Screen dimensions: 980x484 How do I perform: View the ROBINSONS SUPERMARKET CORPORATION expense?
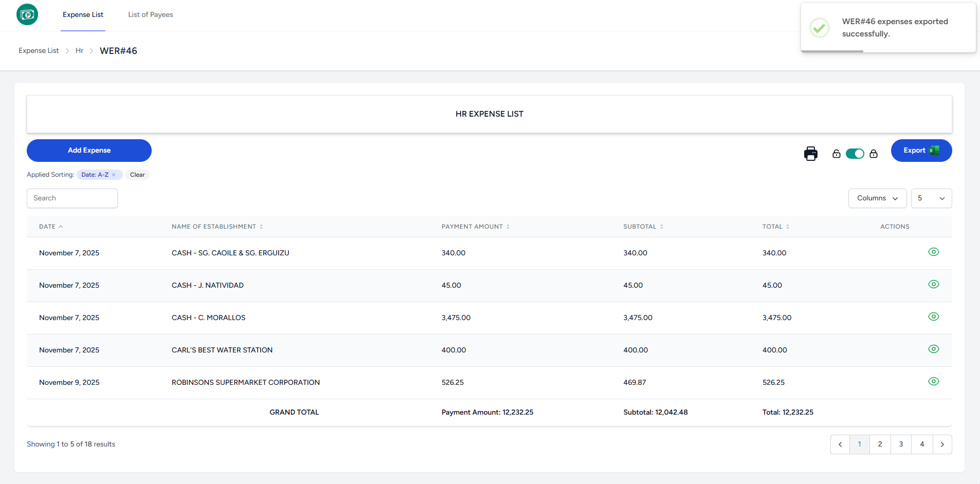tap(934, 381)
